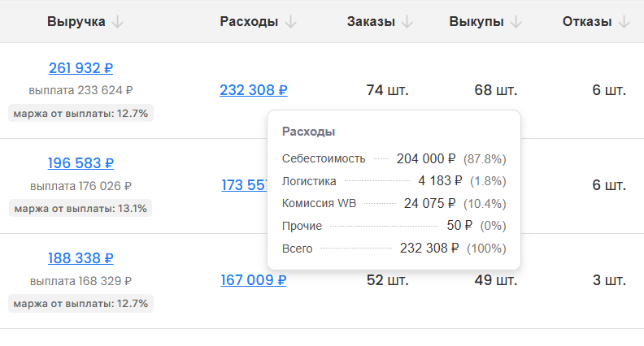Image resolution: width=644 pixels, height=346 pixels.
Task: Click the Комиссия WB row label
Action: point(319,204)
